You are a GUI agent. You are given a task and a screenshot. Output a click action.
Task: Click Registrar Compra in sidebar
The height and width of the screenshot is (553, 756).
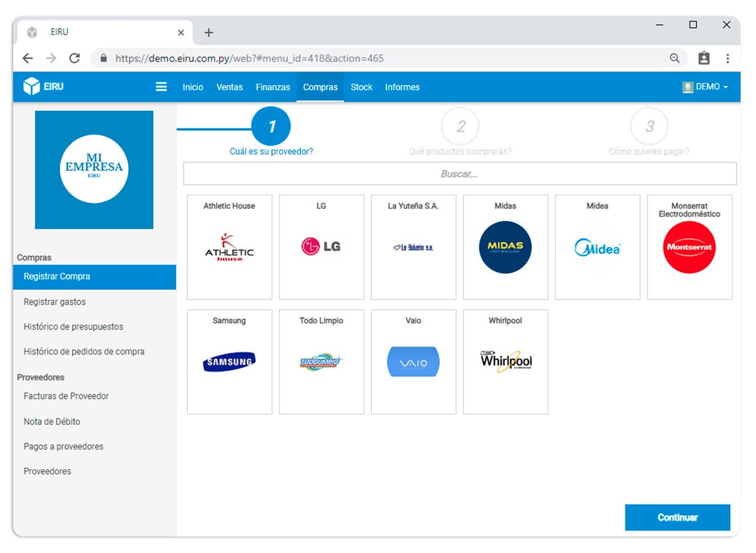(95, 276)
